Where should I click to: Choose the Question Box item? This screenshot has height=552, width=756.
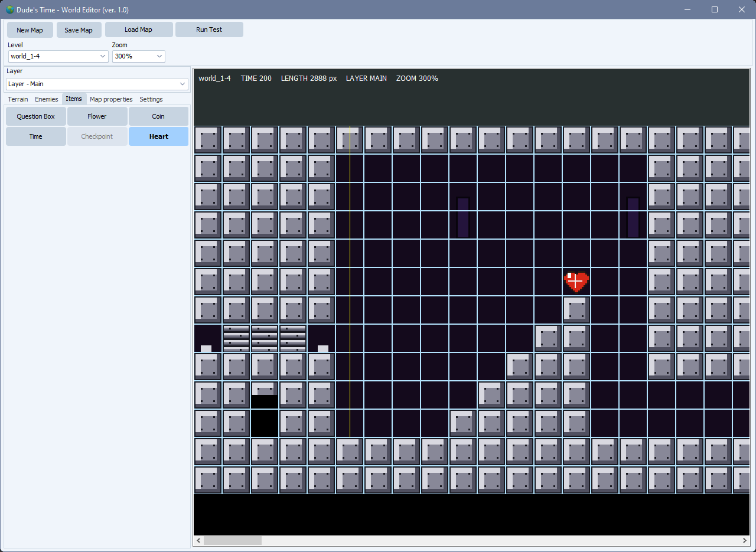click(x=36, y=116)
